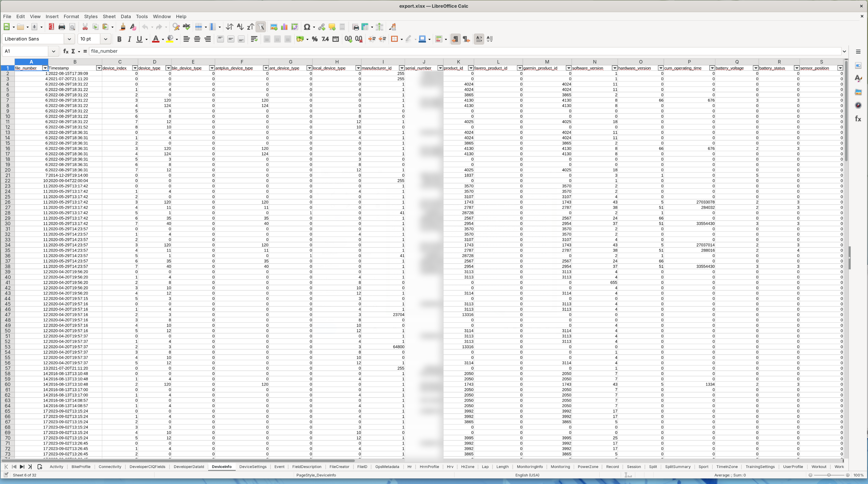Insert a chart via toolbar icon

pyautogui.click(x=284, y=27)
